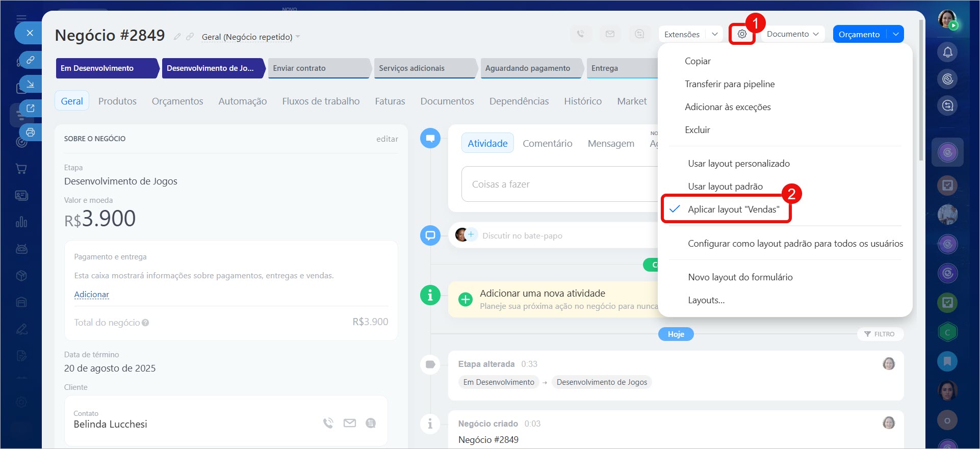Click the printer icon in left sidebar
Screen dimensions: 980x449
click(x=31, y=133)
